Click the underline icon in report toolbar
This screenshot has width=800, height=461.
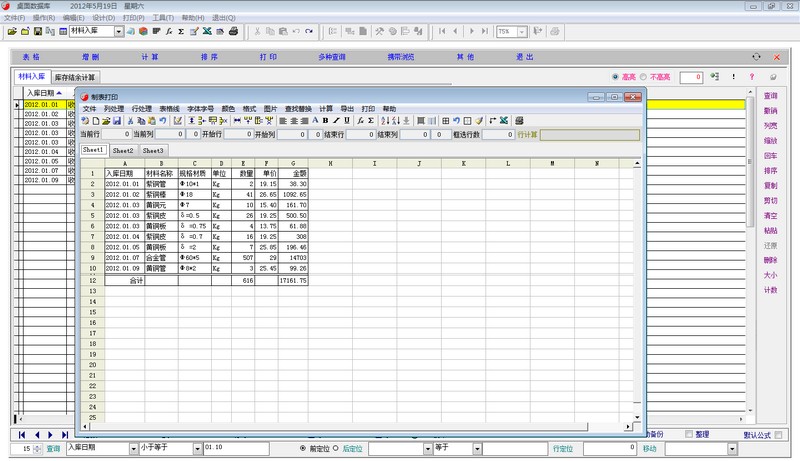tap(347, 121)
